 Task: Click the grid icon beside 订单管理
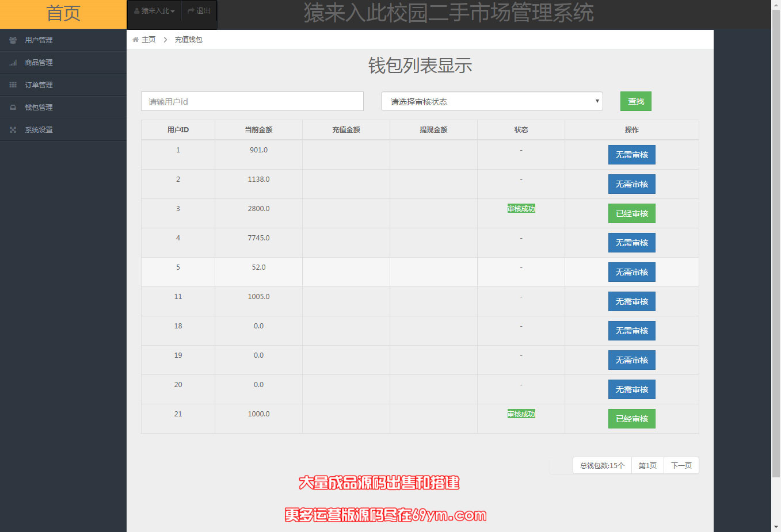coord(13,85)
